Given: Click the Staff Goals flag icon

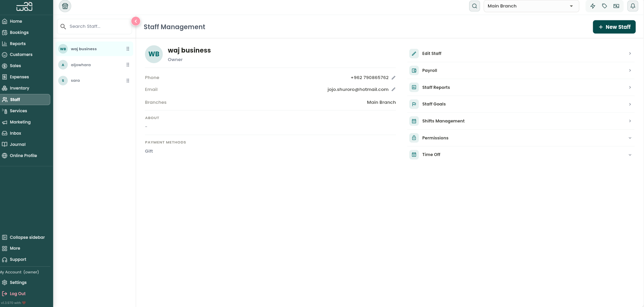Looking at the screenshot, I should [414, 104].
